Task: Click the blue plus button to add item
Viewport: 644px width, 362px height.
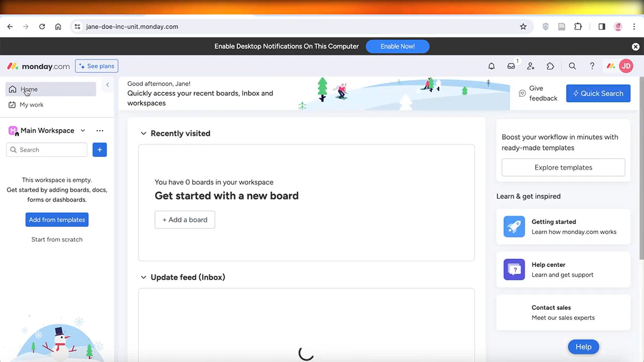Action: [100, 150]
